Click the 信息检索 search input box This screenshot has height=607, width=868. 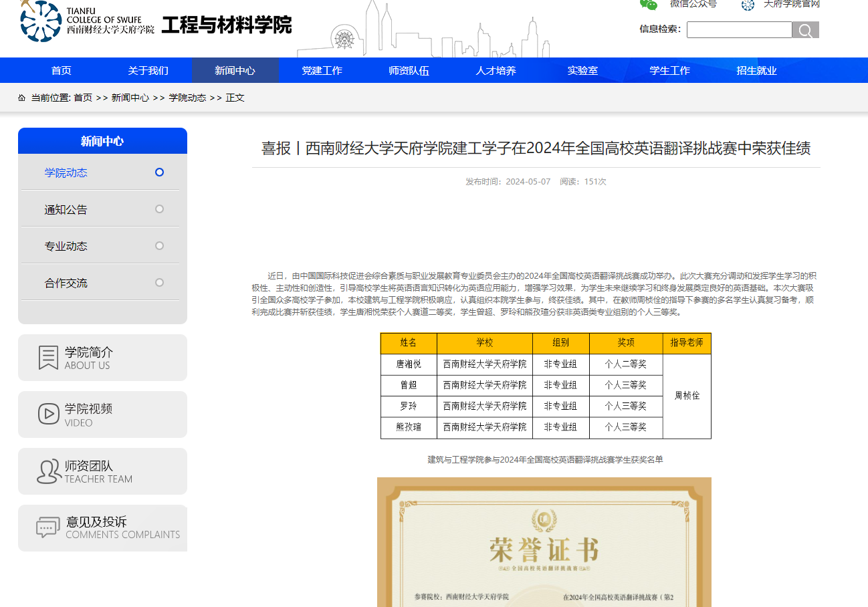pos(740,30)
